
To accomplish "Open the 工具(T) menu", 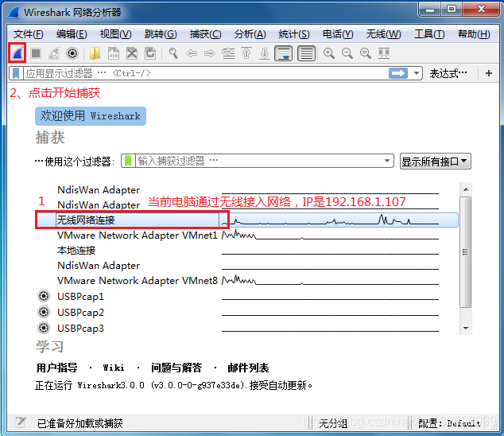I will click(x=429, y=33).
